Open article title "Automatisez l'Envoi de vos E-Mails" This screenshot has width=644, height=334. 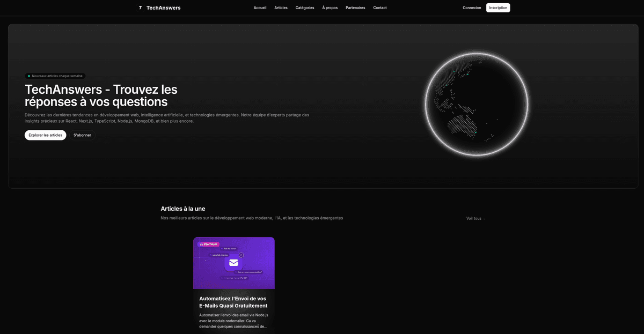point(233,302)
